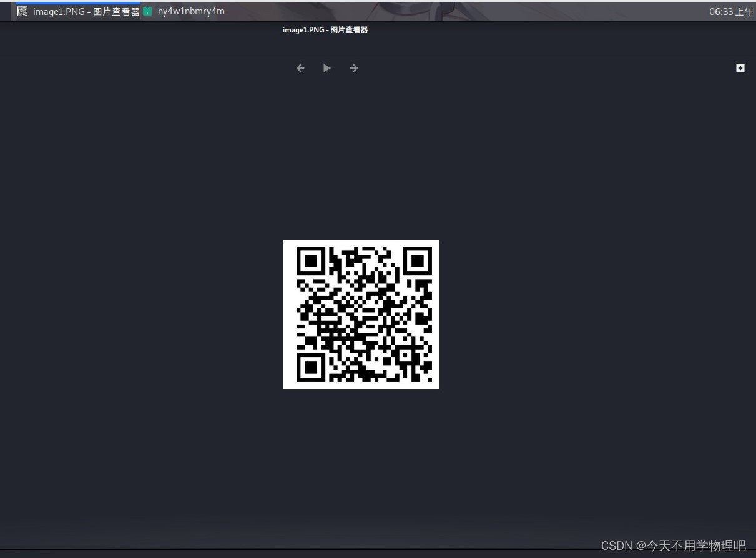Go to the next image arrow
Viewport: 756px width, 558px height.
click(354, 68)
